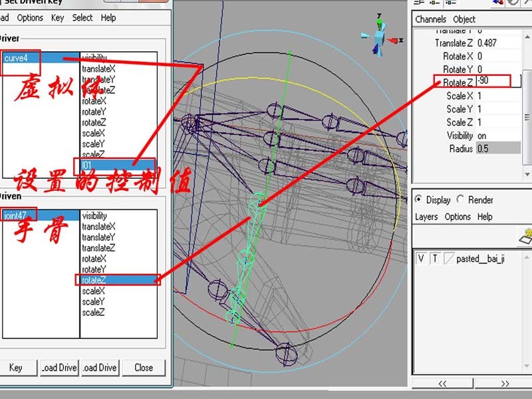Screen dimensions: 532x399
Task: Click the Scale Y value field
Action: point(498,109)
